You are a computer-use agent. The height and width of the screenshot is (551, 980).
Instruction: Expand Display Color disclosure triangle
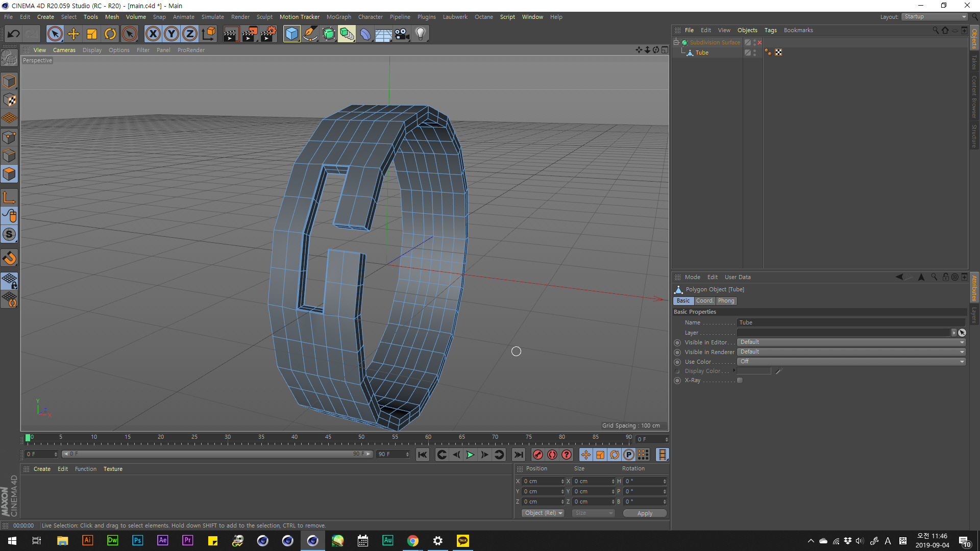tap(734, 371)
